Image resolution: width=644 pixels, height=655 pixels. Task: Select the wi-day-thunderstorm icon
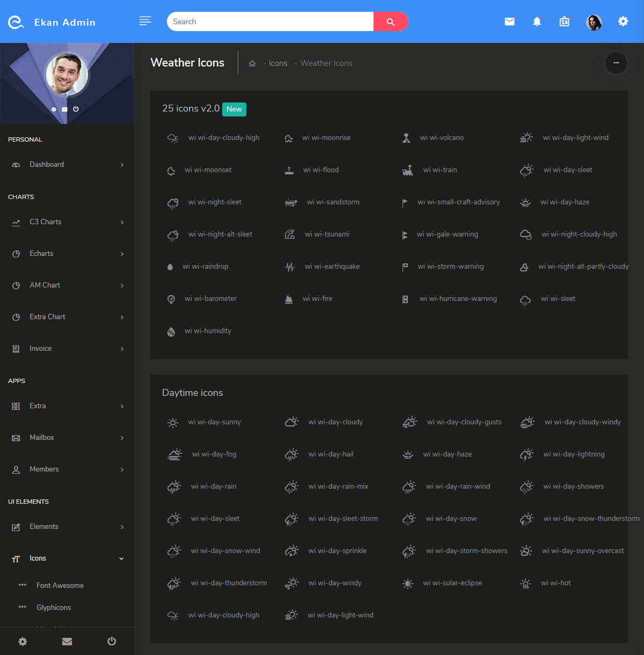174,583
